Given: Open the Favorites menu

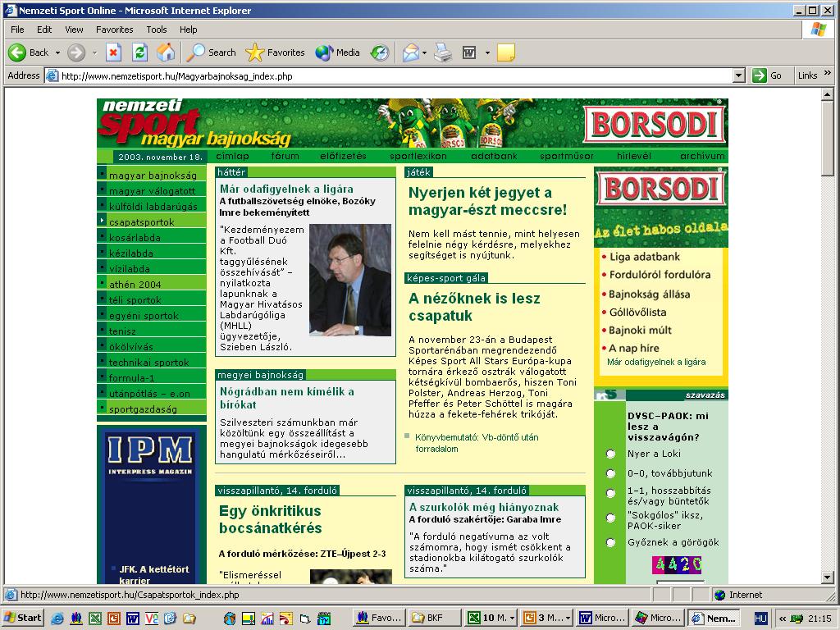Looking at the screenshot, I should point(115,30).
